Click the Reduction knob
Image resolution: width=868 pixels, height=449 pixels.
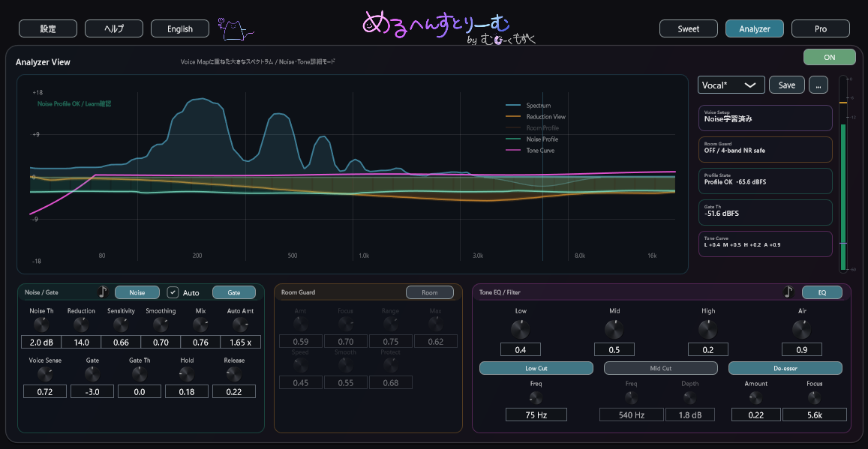(x=81, y=324)
